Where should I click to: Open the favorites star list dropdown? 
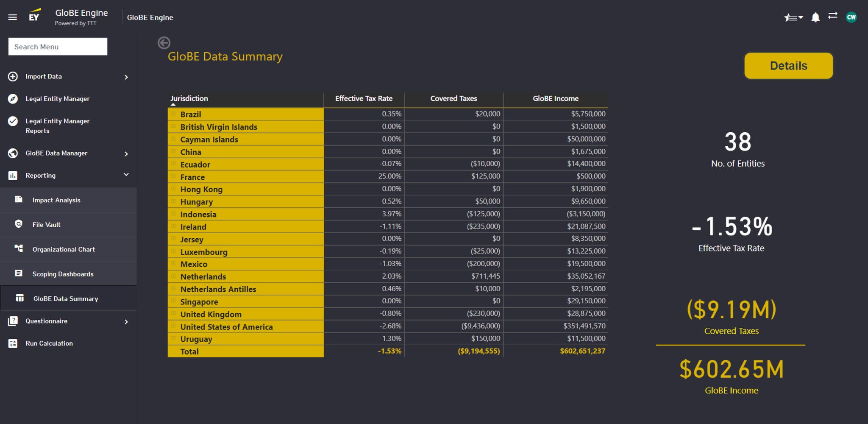pyautogui.click(x=793, y=17)
